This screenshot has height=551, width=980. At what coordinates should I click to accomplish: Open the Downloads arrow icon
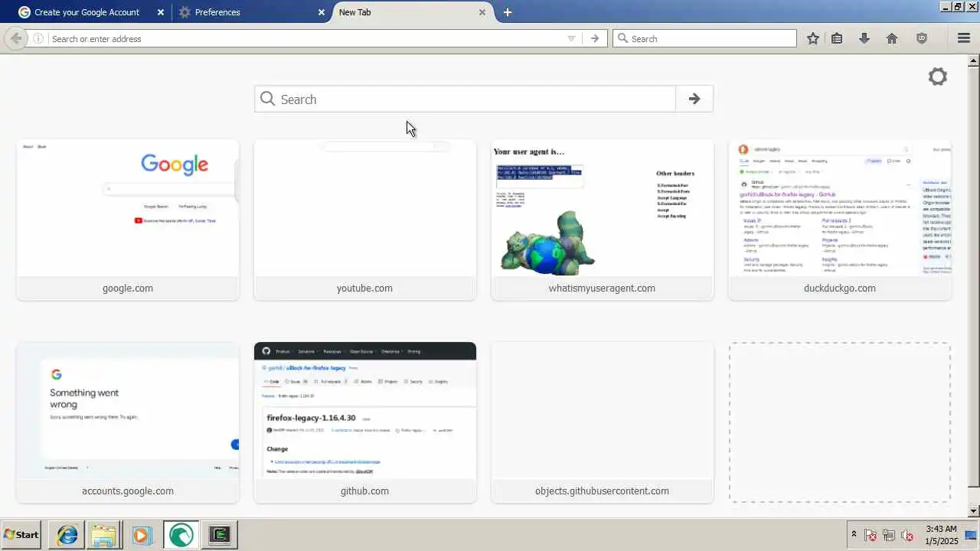tap(864, 38)
